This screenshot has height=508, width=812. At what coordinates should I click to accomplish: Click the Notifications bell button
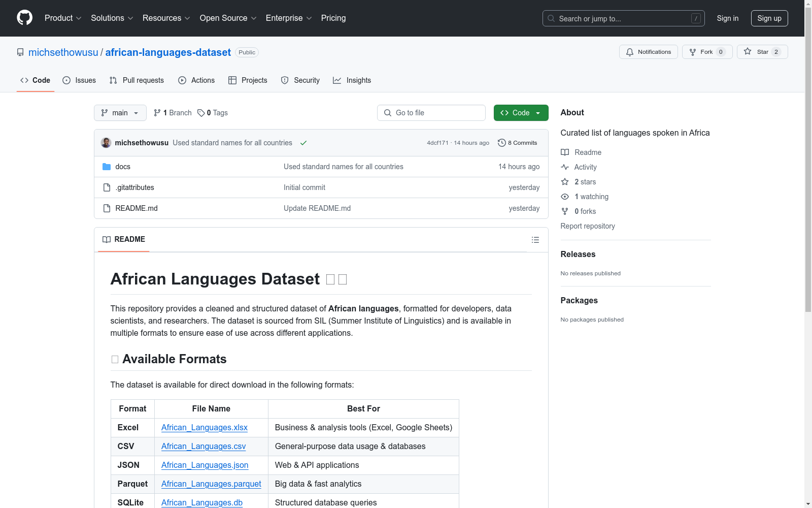point(649,52)
